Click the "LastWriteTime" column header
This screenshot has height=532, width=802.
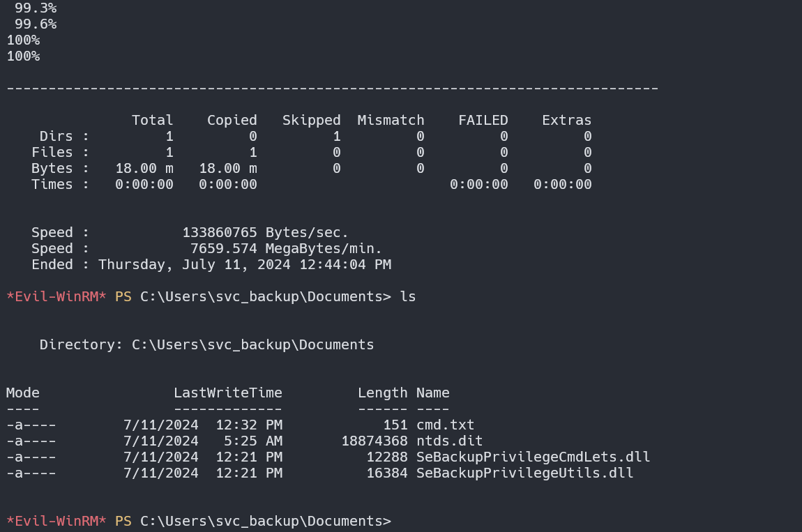pyautogui.click(x=227, y=393)
